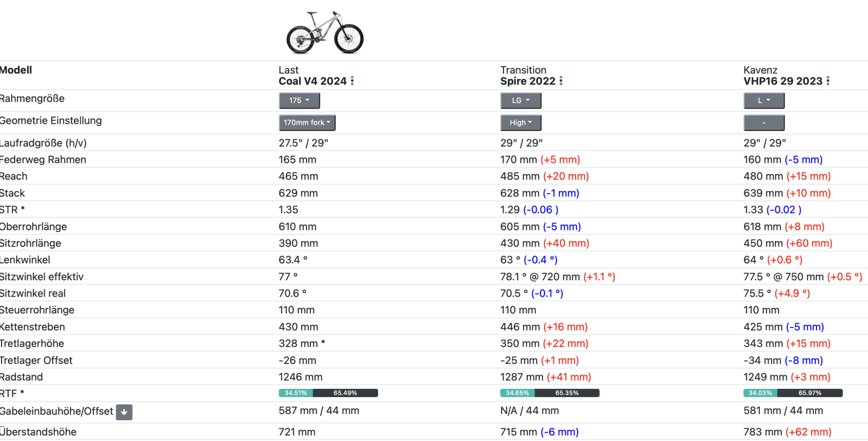
Task: Click the Kavenz geometry setting dash button
Action: point(764,123)
